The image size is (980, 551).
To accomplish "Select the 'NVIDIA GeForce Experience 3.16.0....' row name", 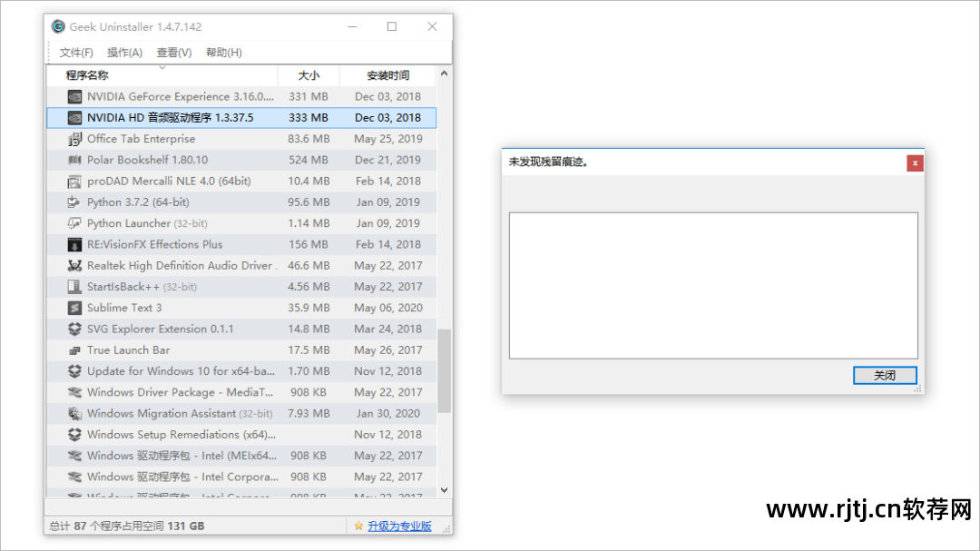I will click(x=180, y=97).
